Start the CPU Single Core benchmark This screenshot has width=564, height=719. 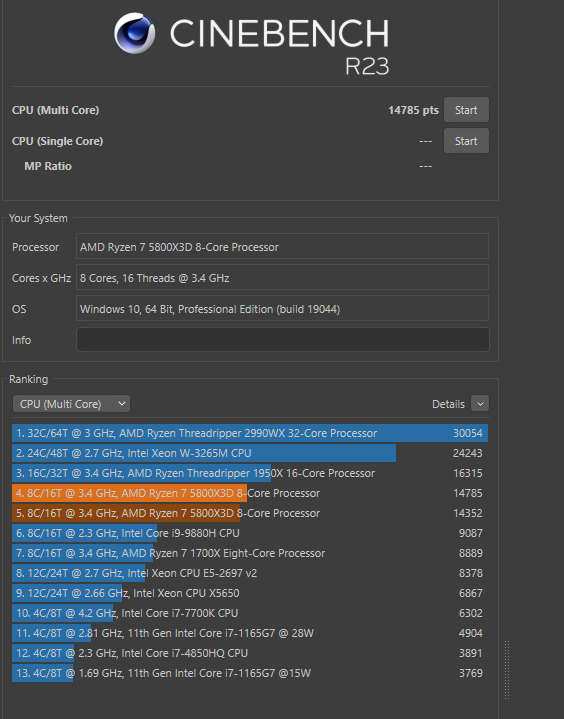[466, 141]
